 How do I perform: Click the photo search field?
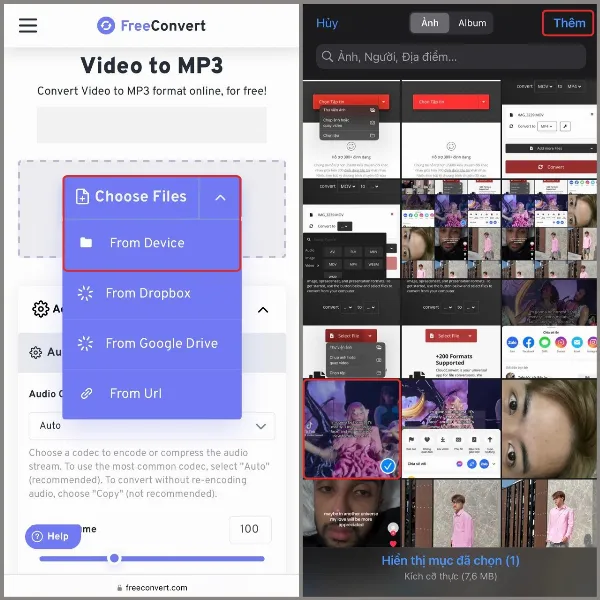451,57
